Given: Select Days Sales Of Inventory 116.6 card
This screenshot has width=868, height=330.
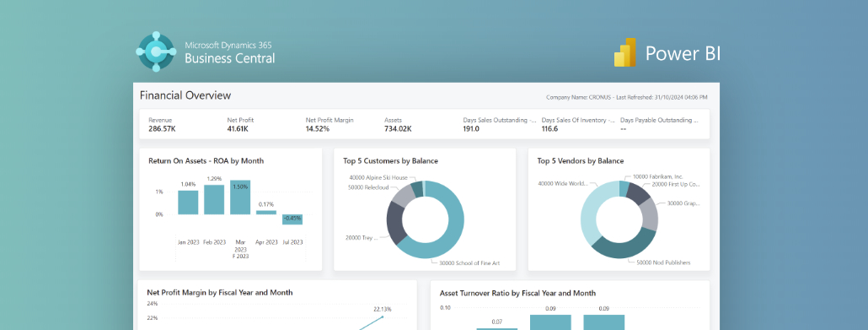Looking at the screenshot, I should coord(578,124).
